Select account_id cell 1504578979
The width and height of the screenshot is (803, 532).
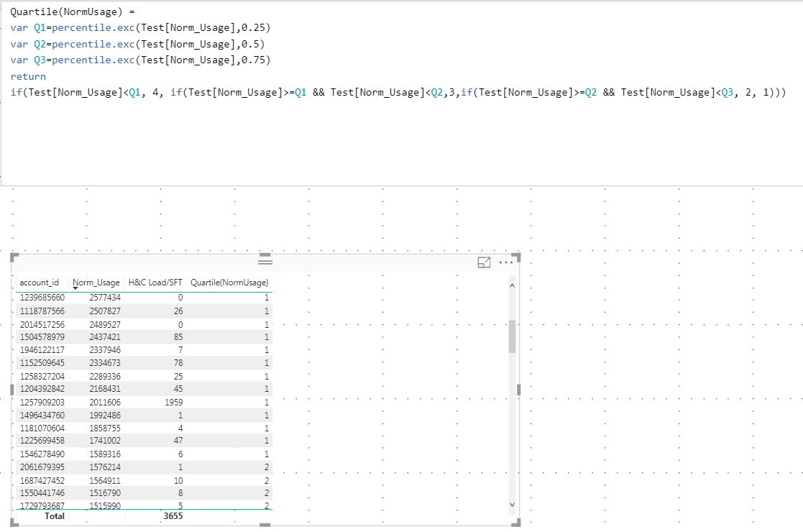[x=42, y=337]
